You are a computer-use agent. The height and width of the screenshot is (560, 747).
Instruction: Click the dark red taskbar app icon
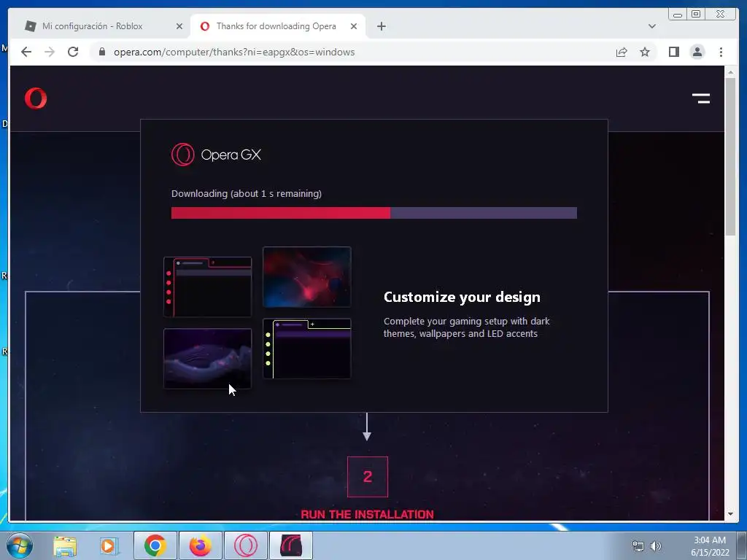[x=291, y=545]
